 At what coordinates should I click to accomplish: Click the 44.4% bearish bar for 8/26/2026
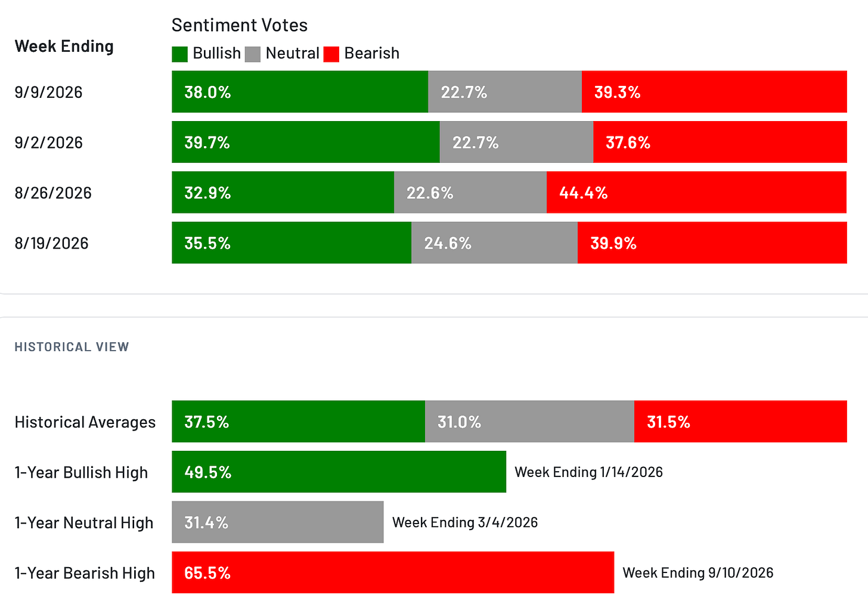(x=697, y=193)
